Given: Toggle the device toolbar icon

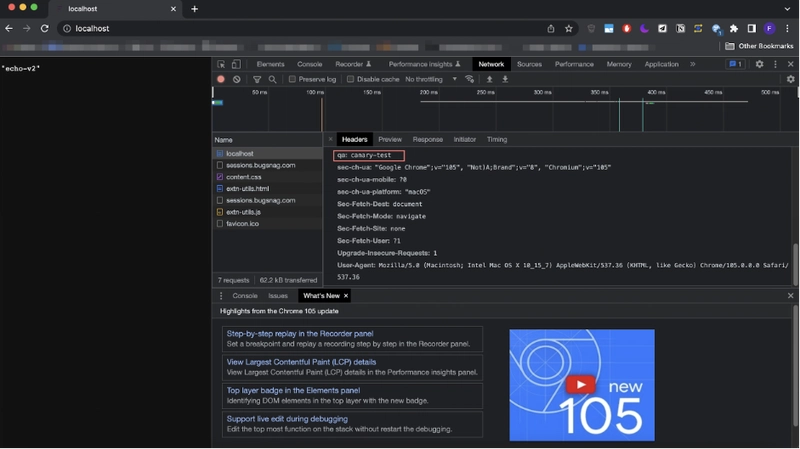Looking at the screenshot, I should tap(236, 64).
